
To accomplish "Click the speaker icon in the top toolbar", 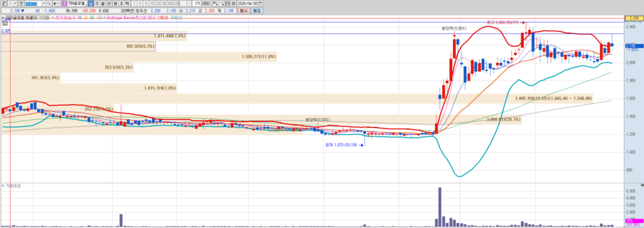I will 55,3.
